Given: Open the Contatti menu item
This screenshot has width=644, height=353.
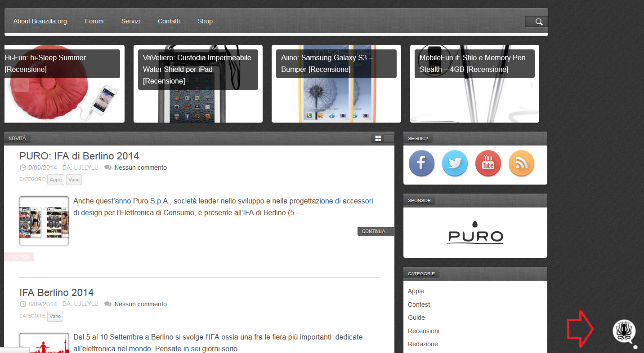Looking at the screenshot, I should [x=169, y=21].
